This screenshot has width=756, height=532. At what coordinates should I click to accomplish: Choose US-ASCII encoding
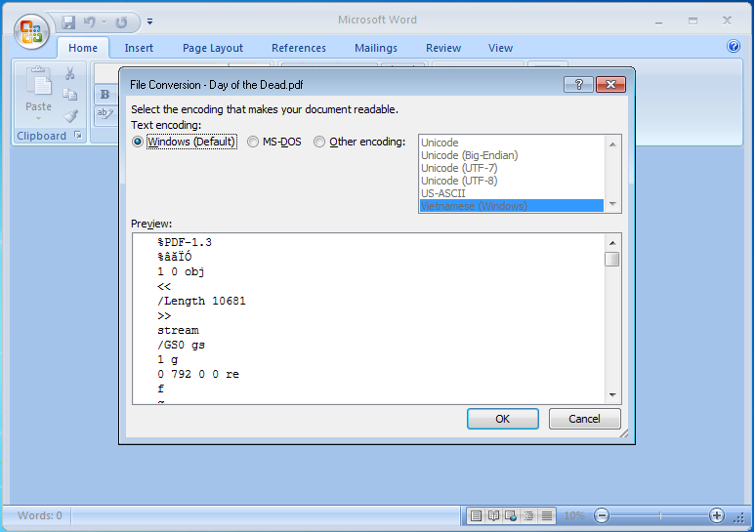[512, 193]
